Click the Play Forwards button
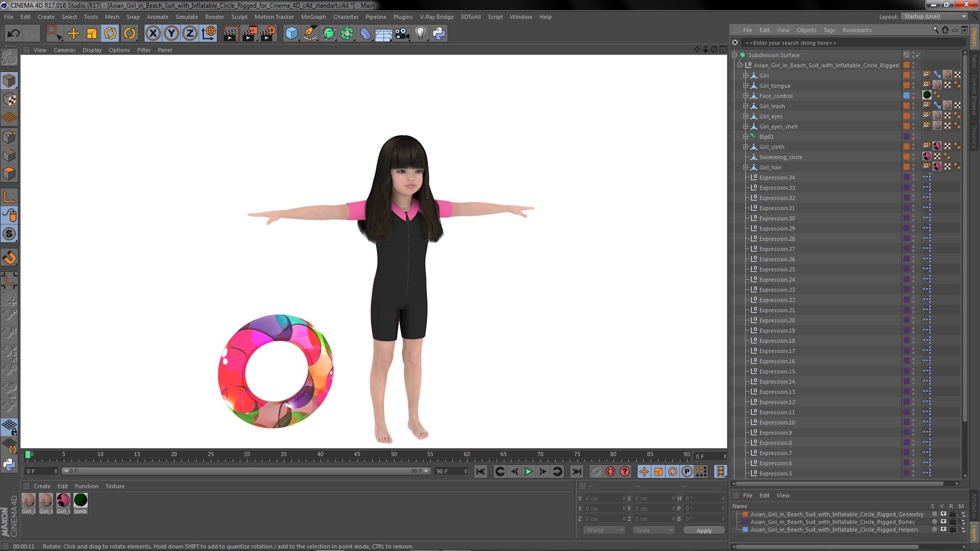The width and height of the screenshot is (980, 551). [x=528, y=471]
